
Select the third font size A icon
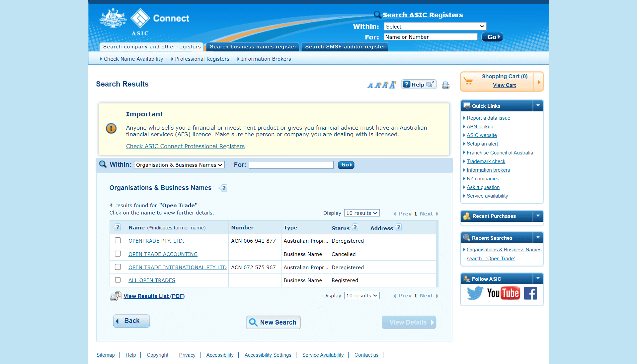pos(385,85)
